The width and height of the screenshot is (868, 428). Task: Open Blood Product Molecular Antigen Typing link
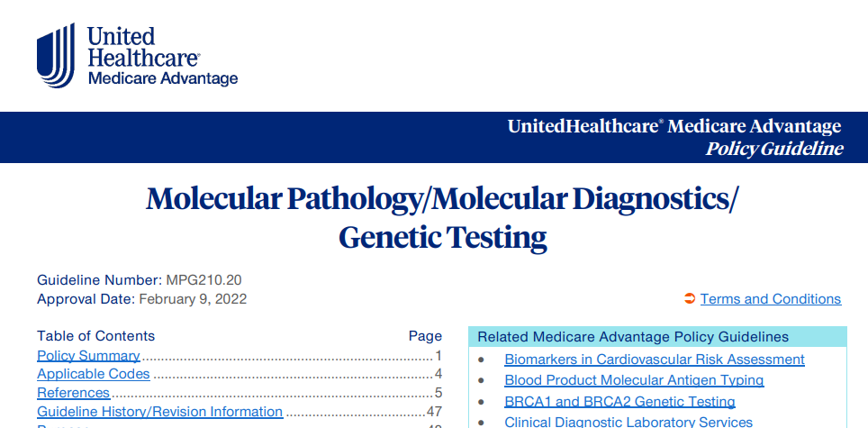[634, 380]
